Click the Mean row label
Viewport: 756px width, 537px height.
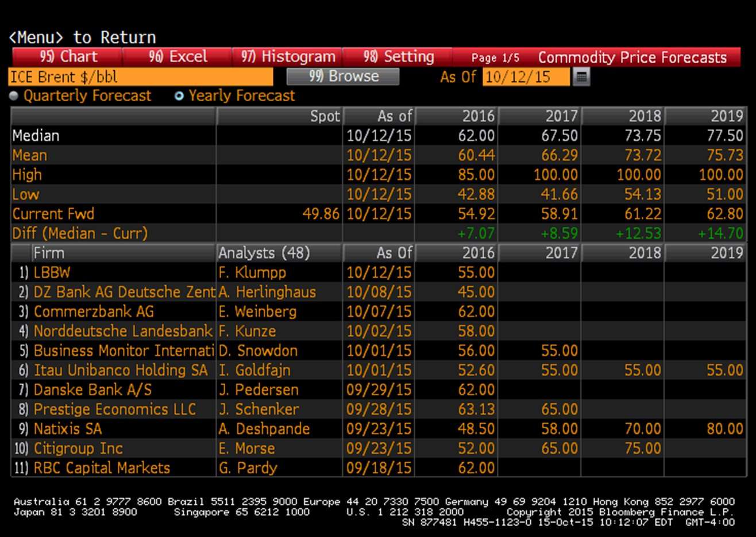pyautogui.click(x=30, y=155)
